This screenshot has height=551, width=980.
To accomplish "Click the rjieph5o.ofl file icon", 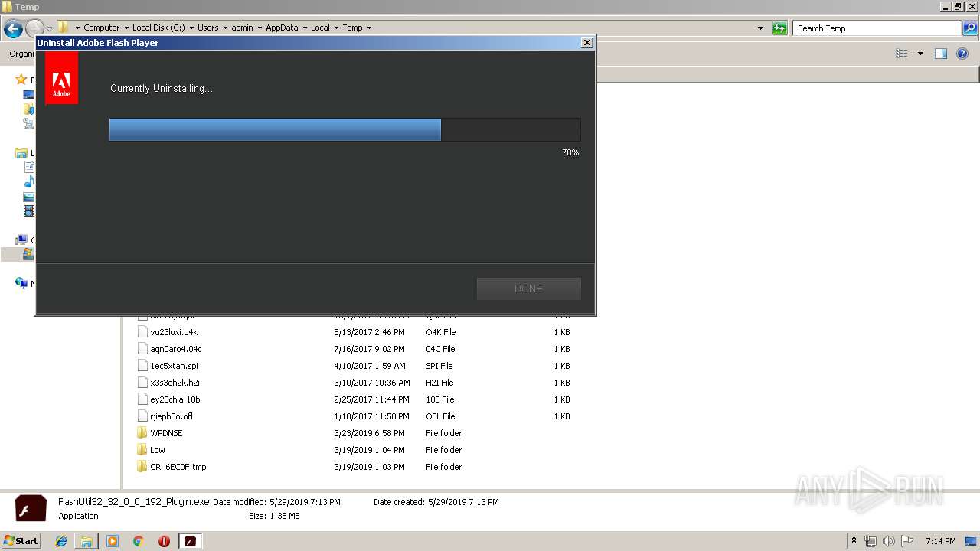I will point(142,416).
